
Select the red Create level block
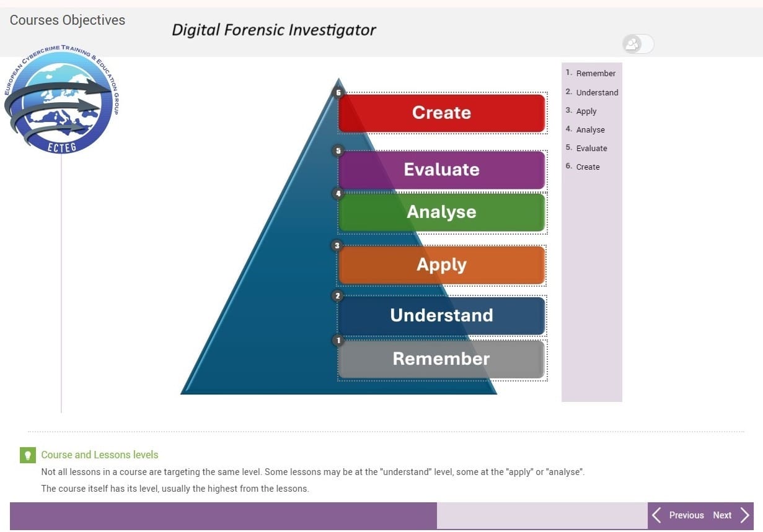pos(441,113)
